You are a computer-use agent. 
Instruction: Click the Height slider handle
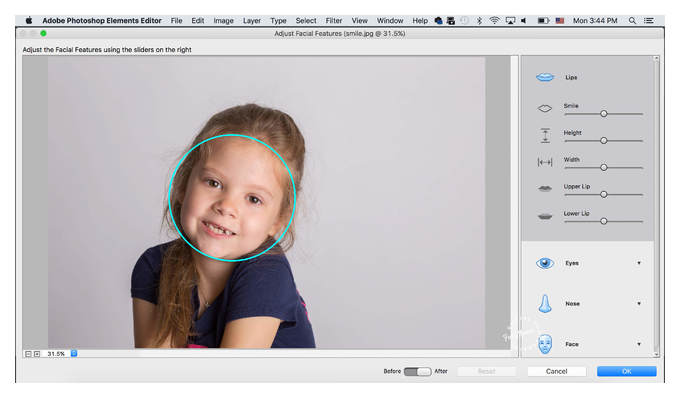[604, 140]
